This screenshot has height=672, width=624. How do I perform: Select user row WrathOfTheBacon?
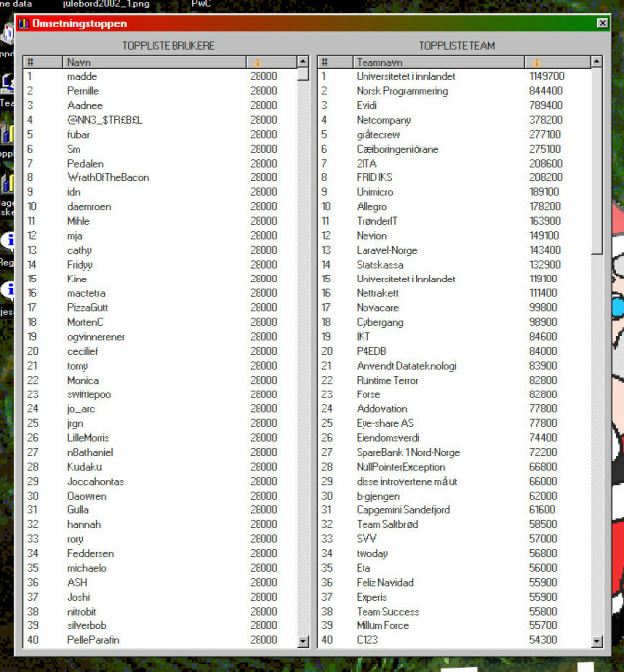[x=160, y=177]
